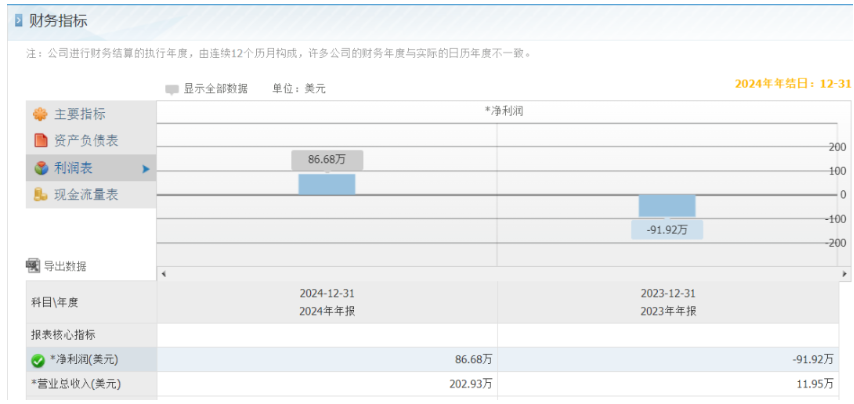This screenshot has width=854, height=404.
Task: Click the 财务指标 header arrow icon
Action: pyautogui.click(x=19, y=21)
